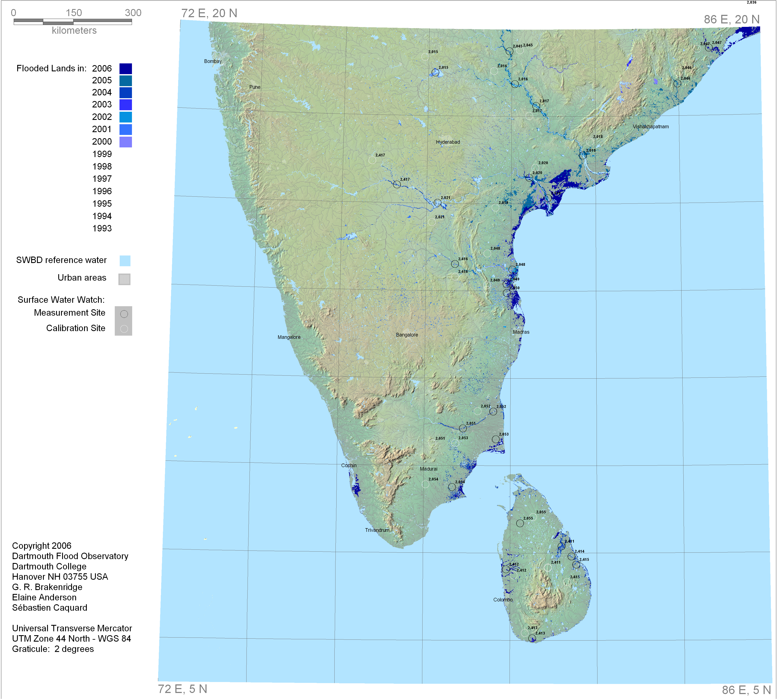Click the SWBD reference water swatch
This screenshot has width=784, height=699.
[125, 261]
